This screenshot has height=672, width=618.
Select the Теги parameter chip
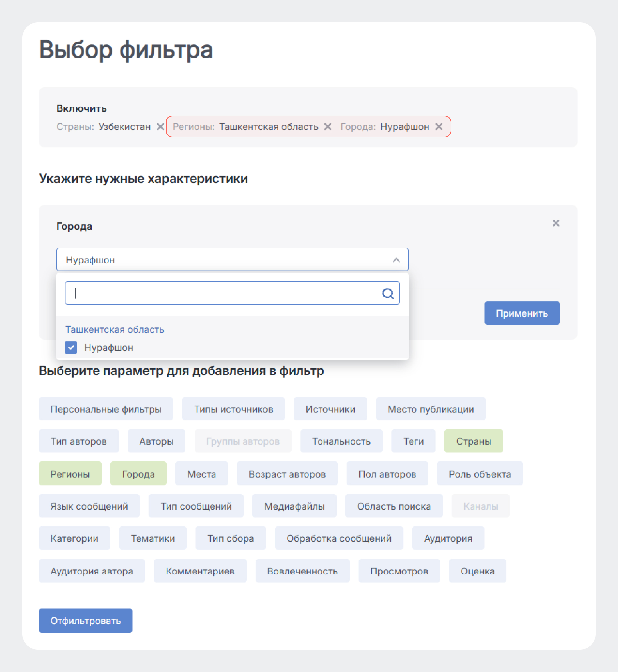(x=413, y=441)
